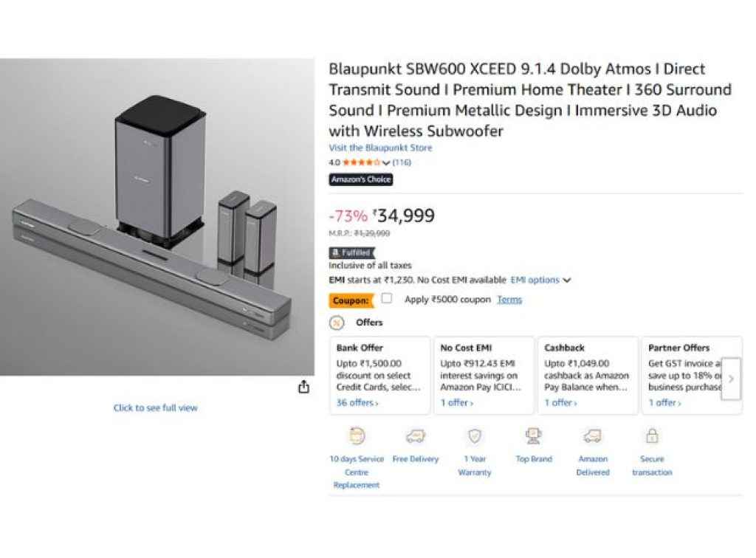Image resolution: width=756 pixels, height=558 pixels.
Task: Click to see full view link
Action: (156, 407)
